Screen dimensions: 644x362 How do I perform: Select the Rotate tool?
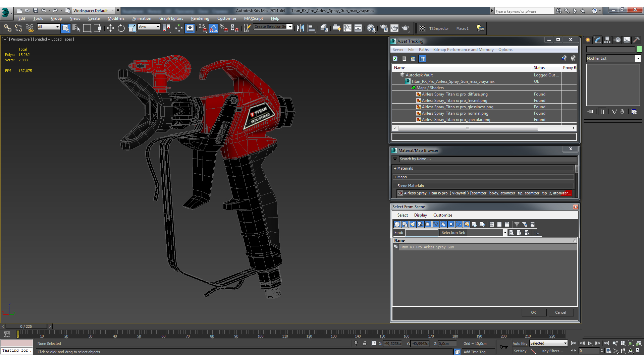coord(121,28)
